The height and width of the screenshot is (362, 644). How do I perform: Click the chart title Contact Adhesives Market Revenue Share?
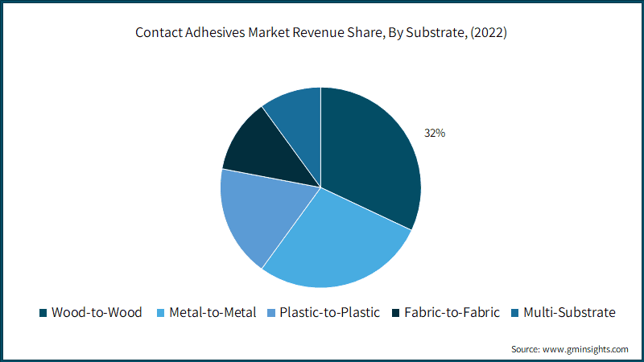(321, 32)
